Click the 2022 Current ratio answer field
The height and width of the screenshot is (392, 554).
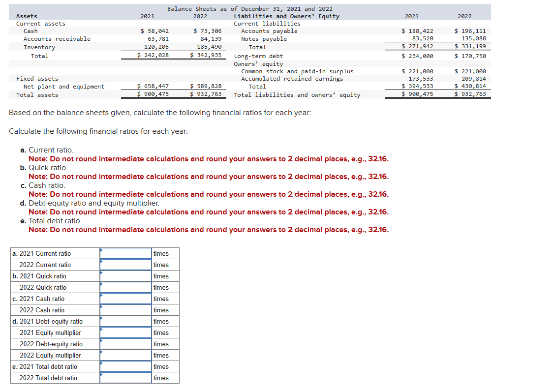125,265
